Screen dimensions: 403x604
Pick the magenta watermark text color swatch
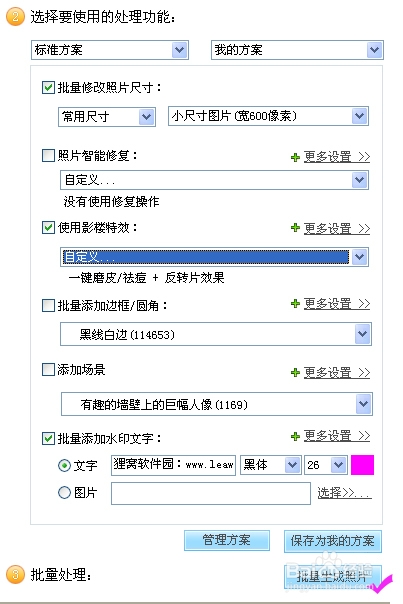coord(362,465)
